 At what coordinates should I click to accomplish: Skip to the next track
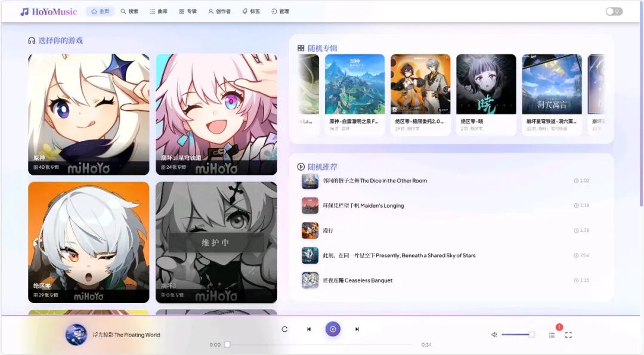(357, 329)
